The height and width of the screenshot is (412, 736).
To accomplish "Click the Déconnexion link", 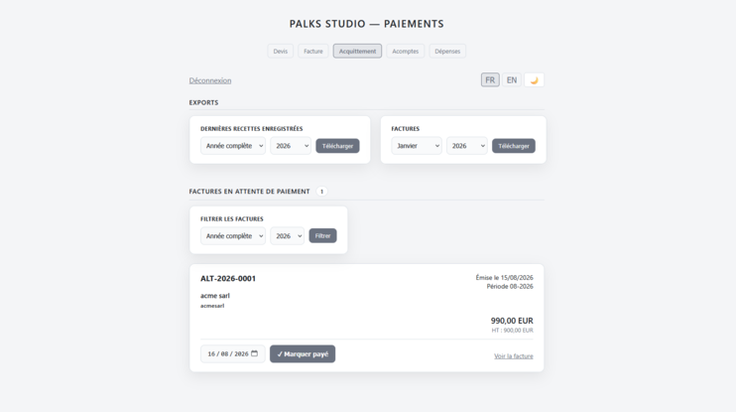I will (210, 81).
